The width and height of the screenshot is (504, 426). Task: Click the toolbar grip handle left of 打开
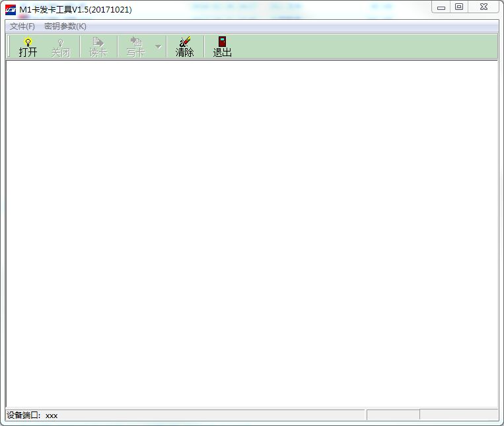[x=9, y=46]
